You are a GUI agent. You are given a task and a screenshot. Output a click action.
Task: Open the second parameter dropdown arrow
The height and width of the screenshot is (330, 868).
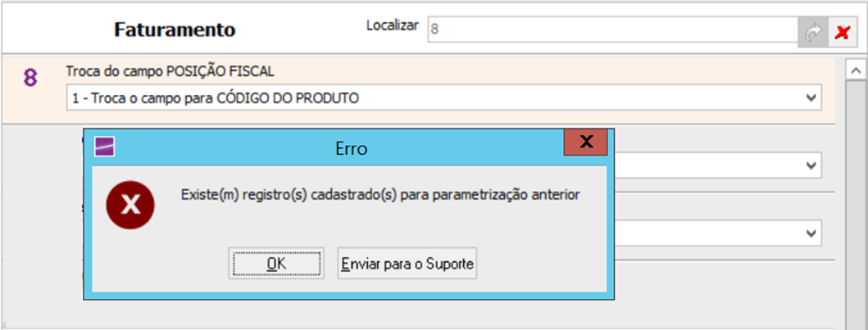pos(811,165)
